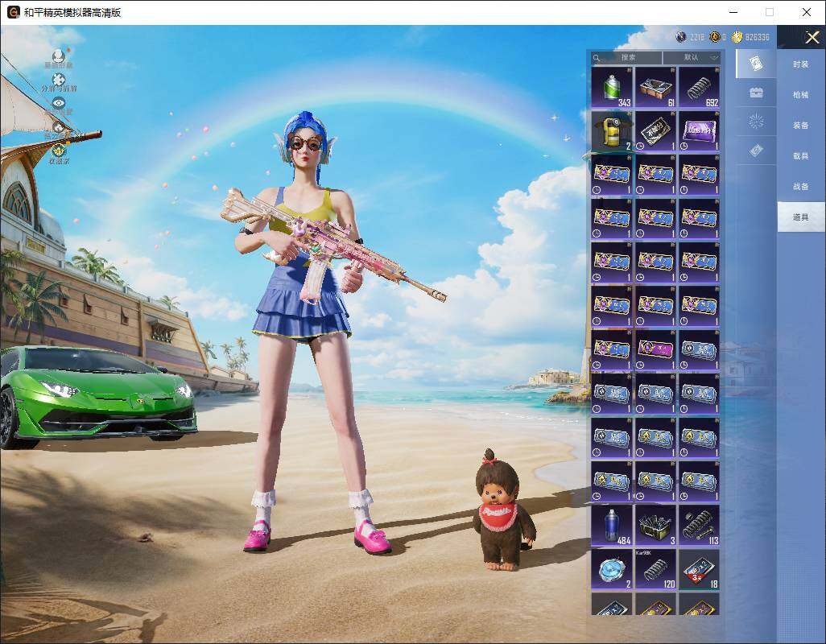Screen dimensions: 826x644
Task: Select the red 3-day card item 18
Action: pos(699,568)
